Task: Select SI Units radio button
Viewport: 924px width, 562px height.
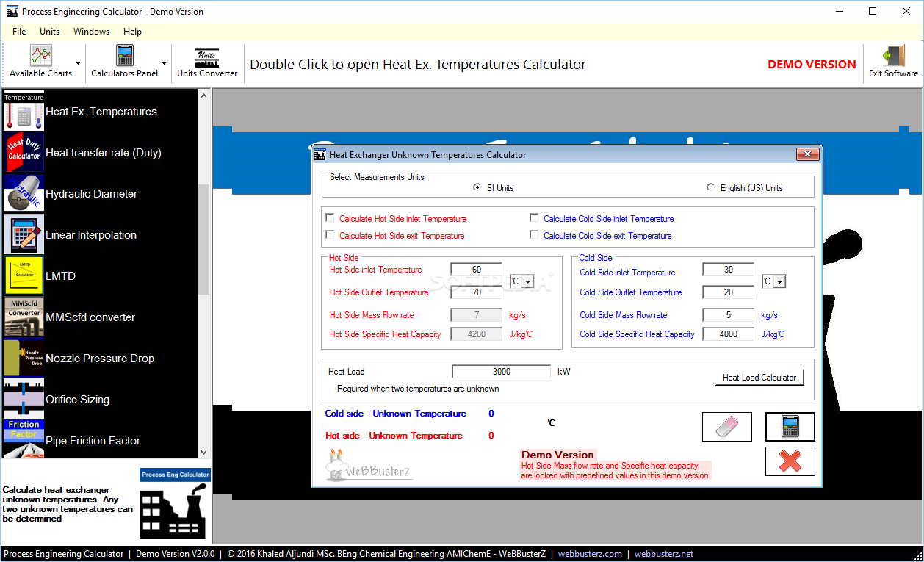Action: pos(477,187)
